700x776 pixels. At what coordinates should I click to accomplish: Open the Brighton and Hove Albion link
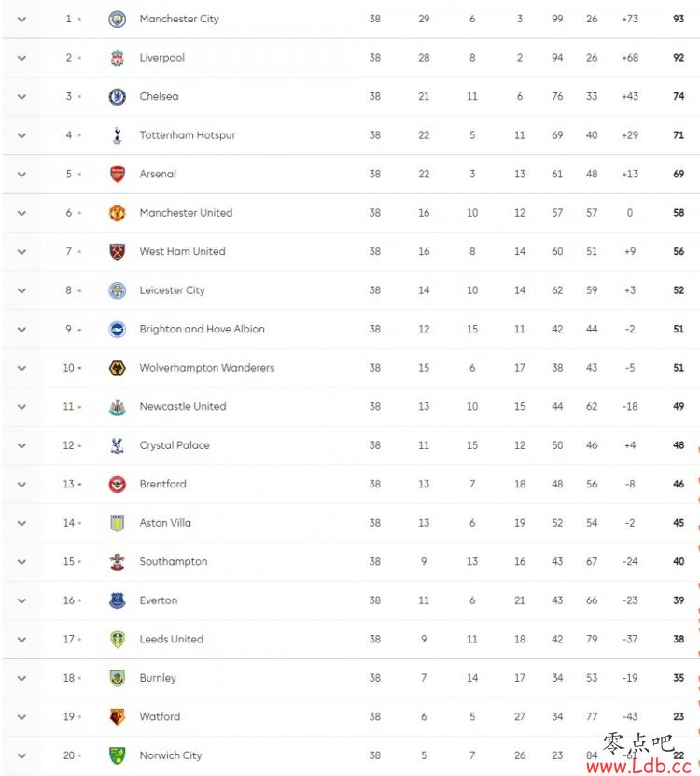tap(202, 329)
